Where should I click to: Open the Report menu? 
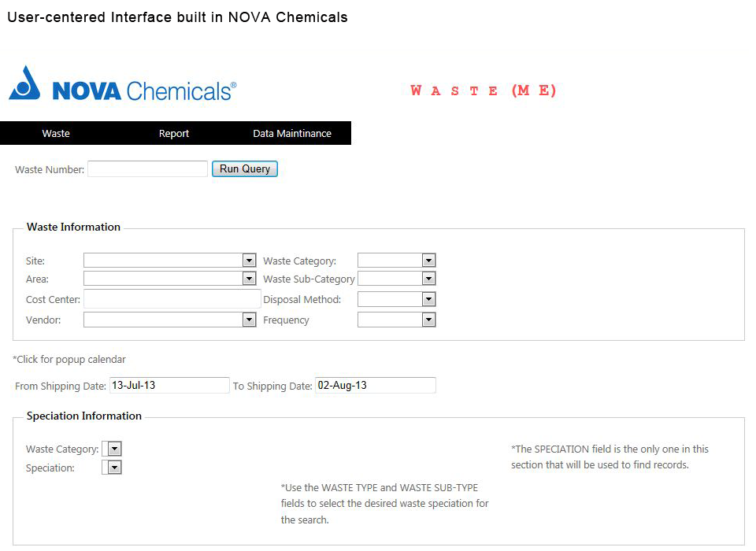coord(174,134)
